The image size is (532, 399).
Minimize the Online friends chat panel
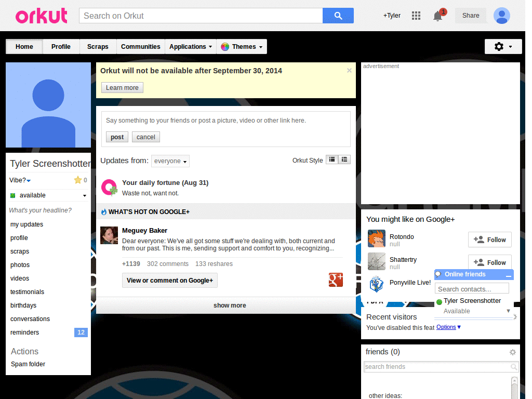point(508,275)
